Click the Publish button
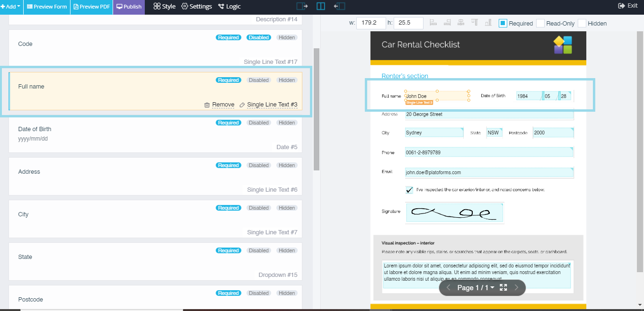The width and height of the screenshot is (644, 311). click(129, 7)
